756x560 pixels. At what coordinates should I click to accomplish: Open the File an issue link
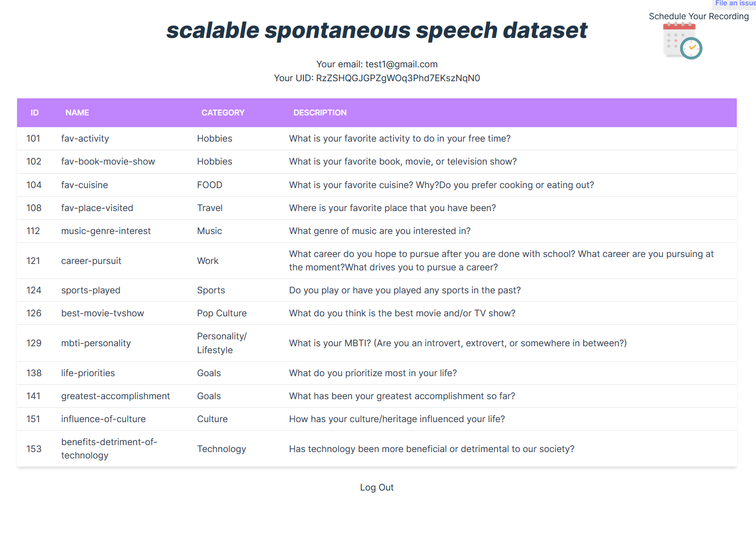click(x=735, y=3)
